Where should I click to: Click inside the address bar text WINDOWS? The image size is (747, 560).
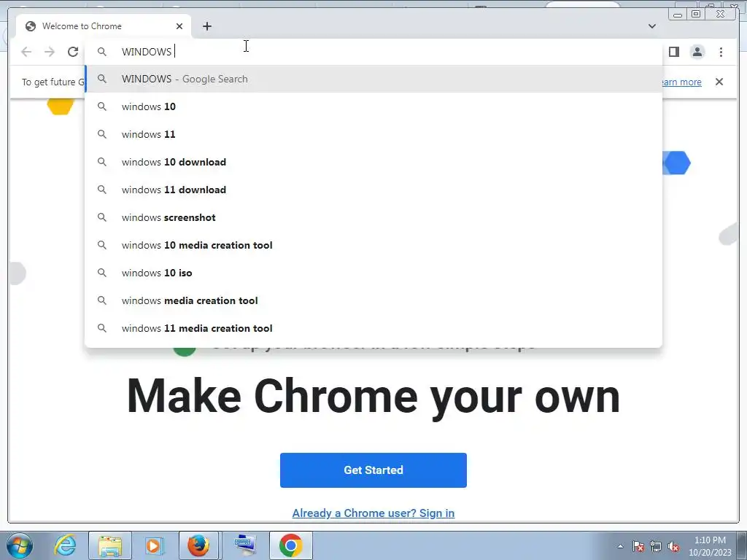(x=146, y=52)
